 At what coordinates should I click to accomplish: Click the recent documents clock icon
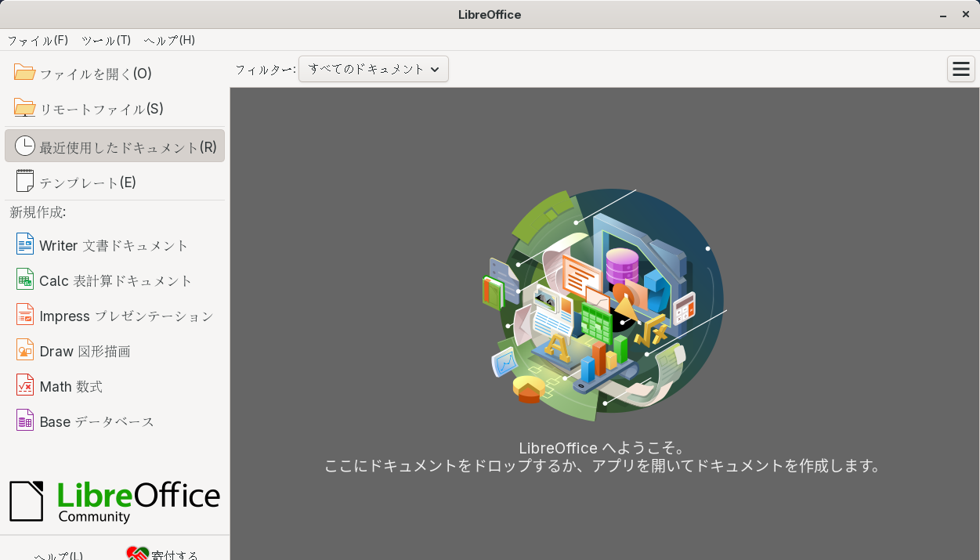[x=25, y=146]
